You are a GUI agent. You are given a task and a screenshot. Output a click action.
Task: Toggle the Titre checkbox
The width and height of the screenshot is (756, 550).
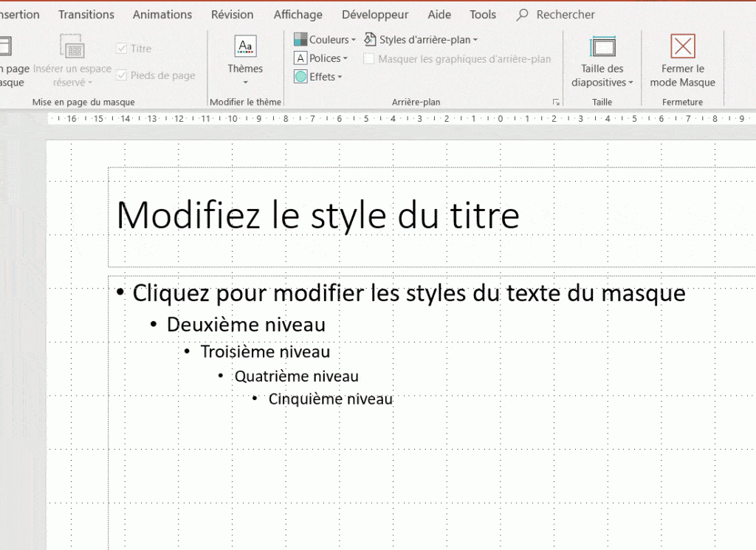tap(120, 48)
